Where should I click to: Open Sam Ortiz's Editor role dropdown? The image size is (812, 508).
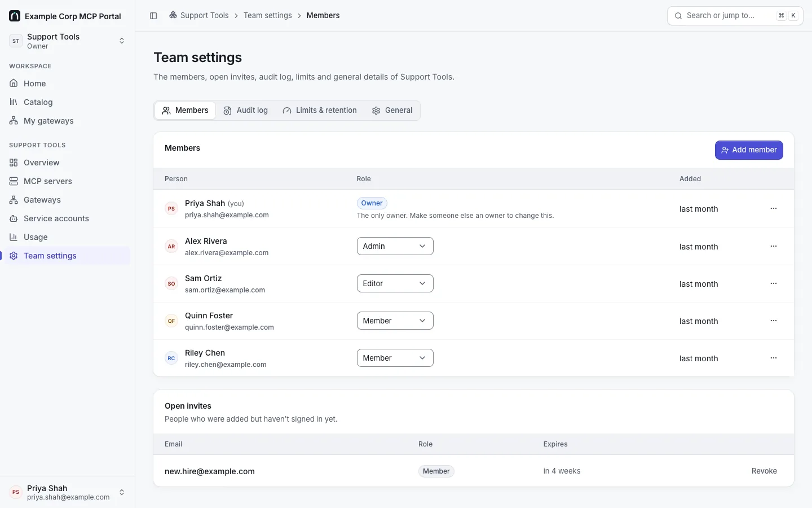click(395, 283)
